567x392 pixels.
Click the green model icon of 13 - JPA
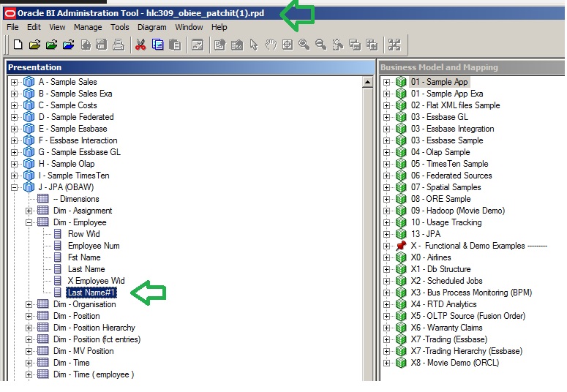click(x=401, y=234)
